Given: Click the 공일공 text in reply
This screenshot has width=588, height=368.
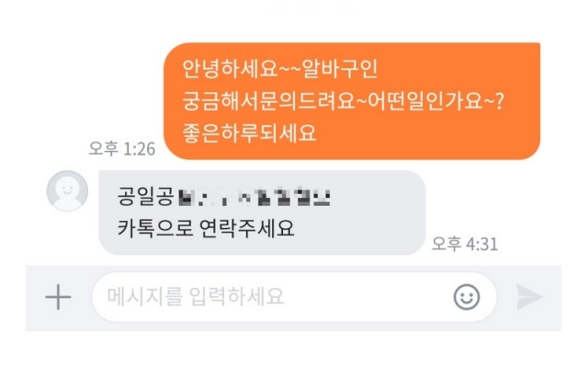Looking at the screenshot, I should 146,197.
